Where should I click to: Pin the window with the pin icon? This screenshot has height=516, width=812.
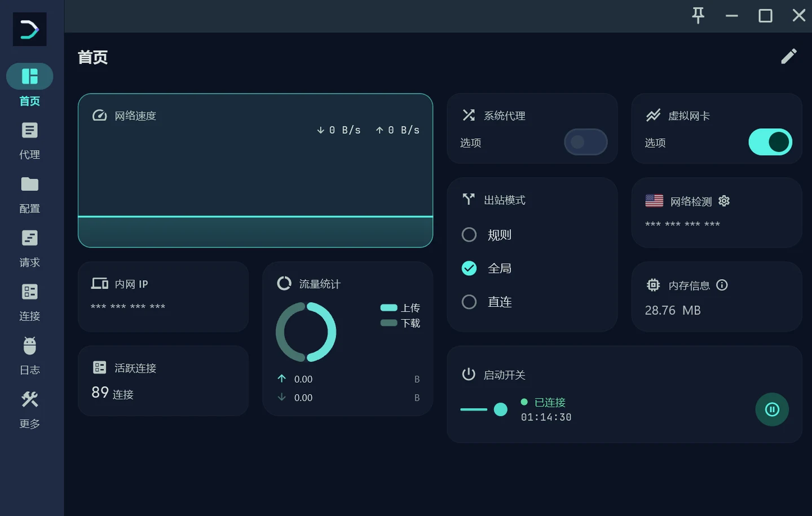click(x=698, y=15)
